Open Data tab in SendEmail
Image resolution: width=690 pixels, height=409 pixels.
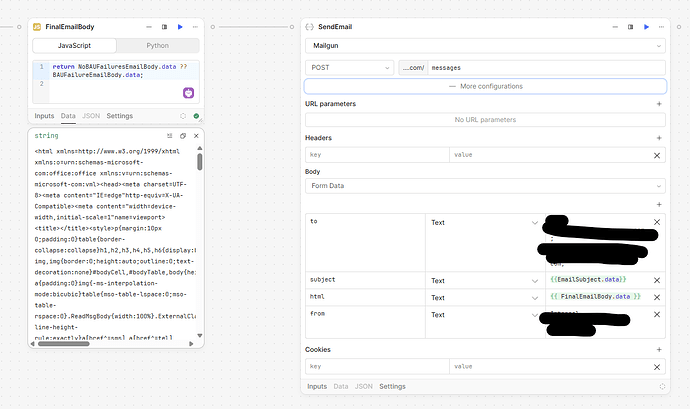coord(341,386)
